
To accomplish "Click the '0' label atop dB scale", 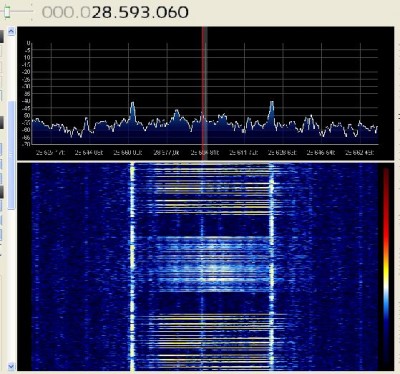I will (x=29, y=43).
